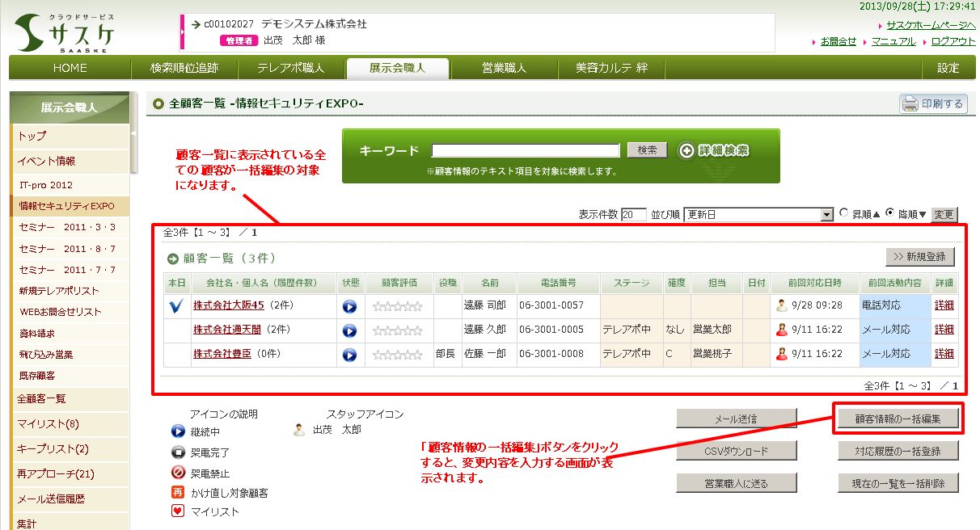Click status play icon for 株式会社大阪45

(349, 307)
